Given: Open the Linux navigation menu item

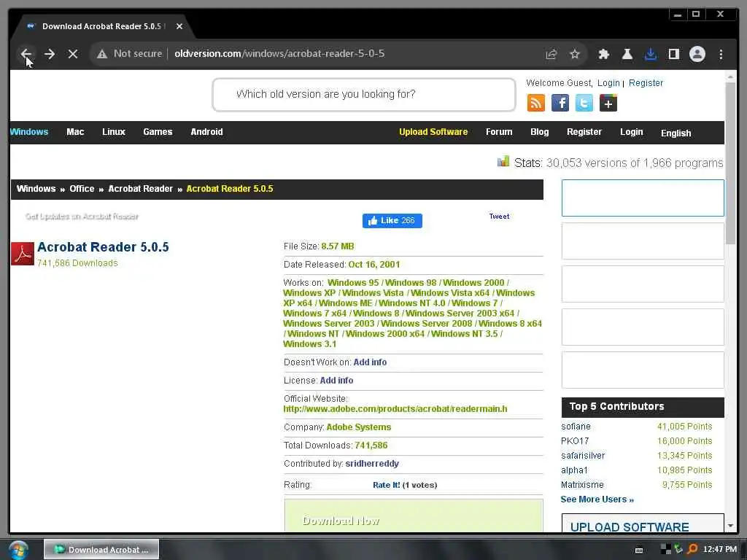Looking at the screenshot, I should click(x=113, y=132).
